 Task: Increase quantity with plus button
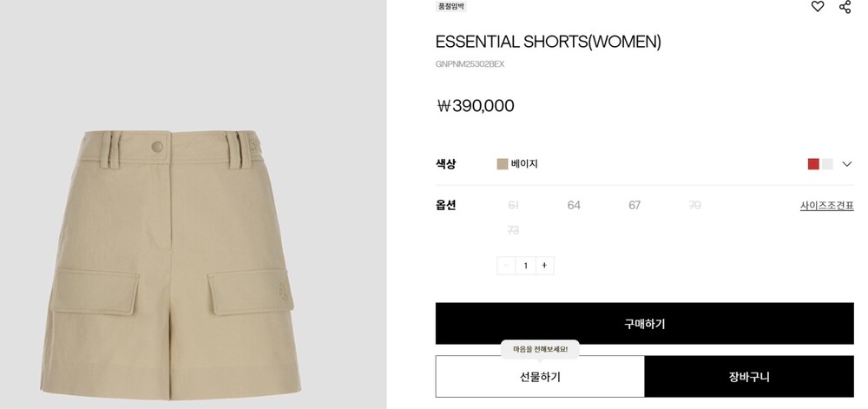544,266
